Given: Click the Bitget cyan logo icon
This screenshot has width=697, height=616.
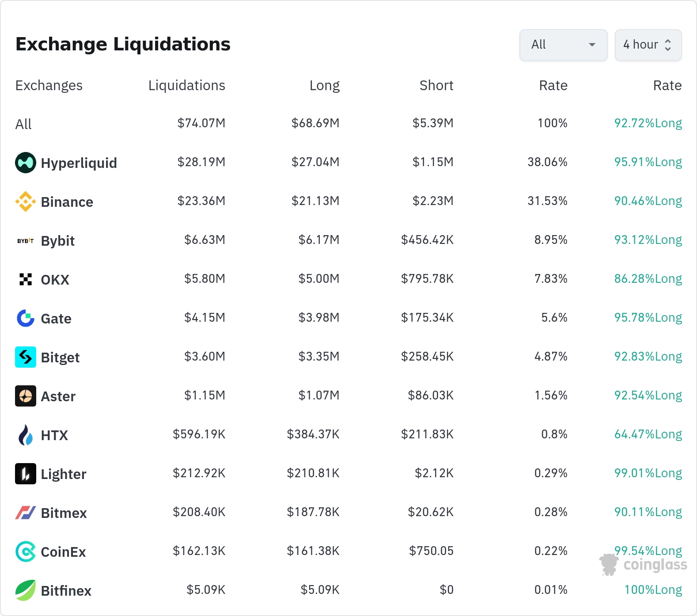Looking at the screenshot, I should tap(26, 357).
